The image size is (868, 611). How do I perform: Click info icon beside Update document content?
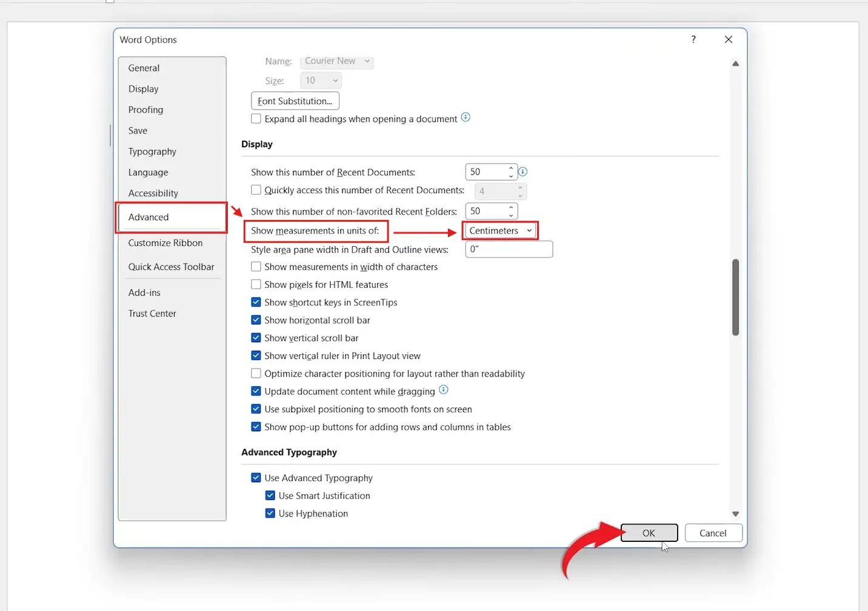[x=444, y=390]
